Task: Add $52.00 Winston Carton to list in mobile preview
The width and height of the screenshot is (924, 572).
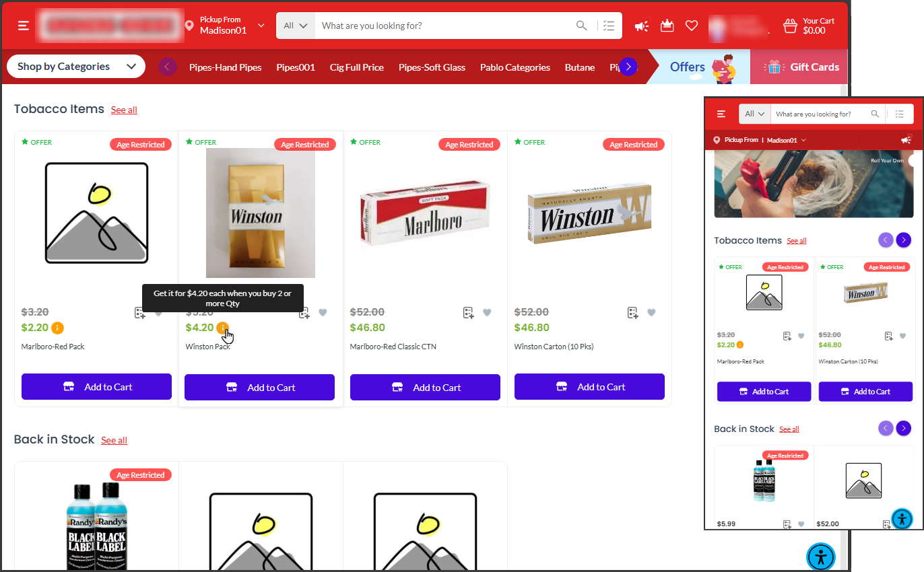Action: click(888, 336)
